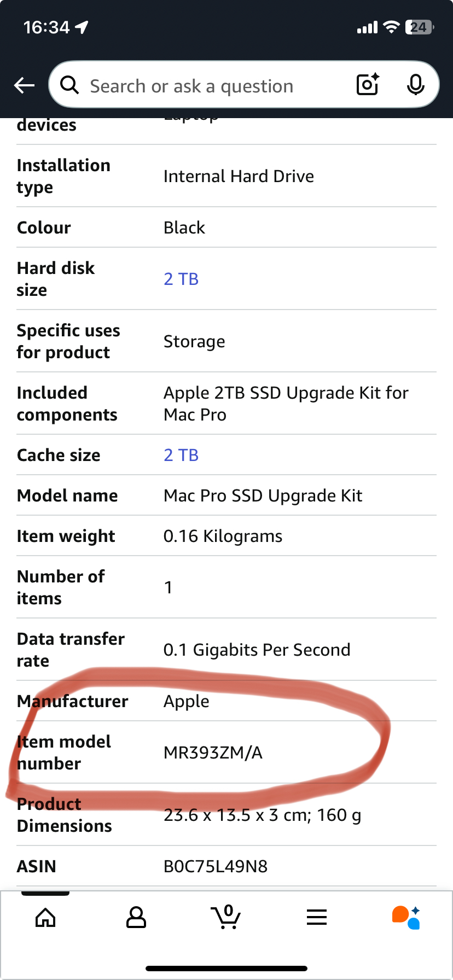Tap the search magnifier icon

pyautogui.click(x=69, y=85)
